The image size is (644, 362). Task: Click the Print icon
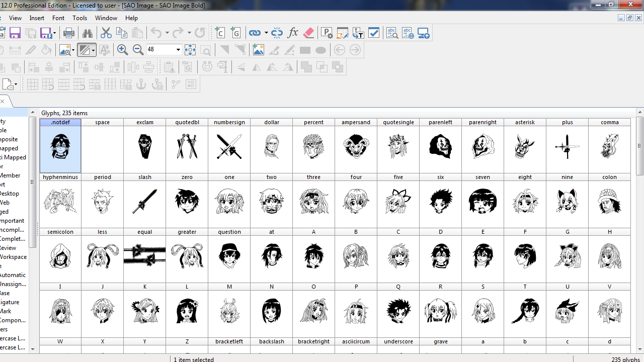click(69, 34)
